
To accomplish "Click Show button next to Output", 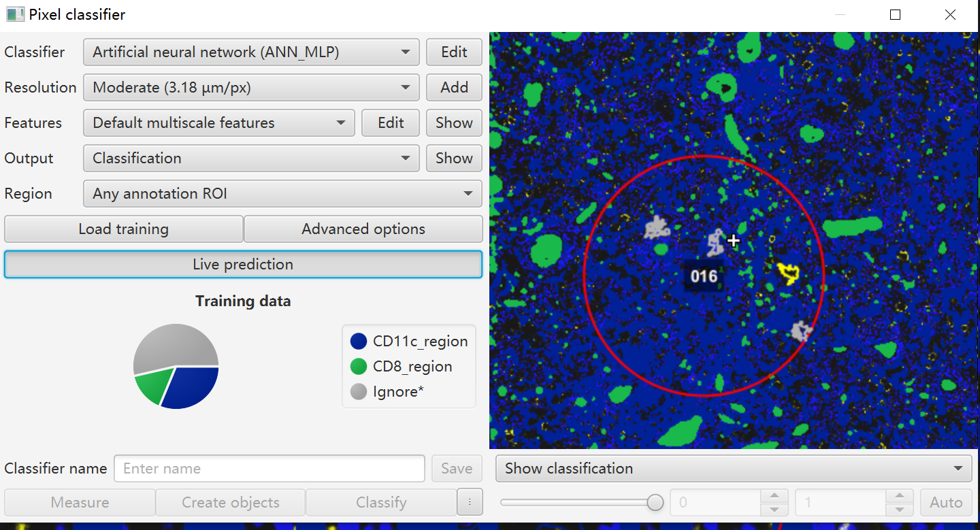I will (x=454, y=159).
